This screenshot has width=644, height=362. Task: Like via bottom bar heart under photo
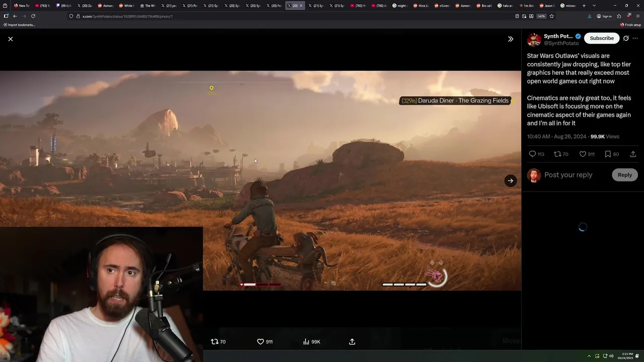point(265,342)
